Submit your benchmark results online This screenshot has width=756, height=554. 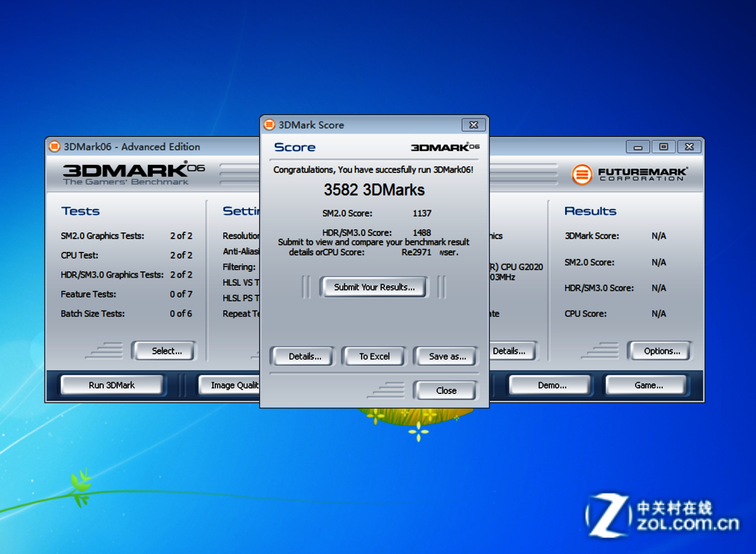click(374, 287)
